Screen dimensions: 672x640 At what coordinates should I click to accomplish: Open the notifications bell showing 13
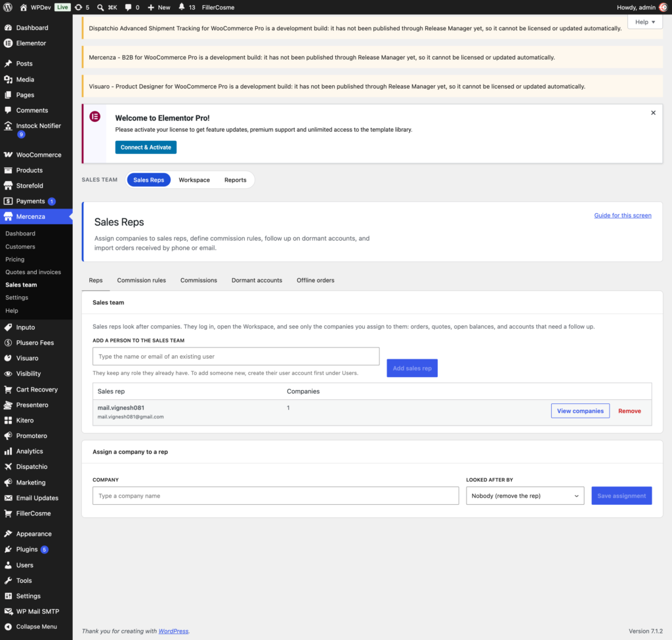(182, 7)
